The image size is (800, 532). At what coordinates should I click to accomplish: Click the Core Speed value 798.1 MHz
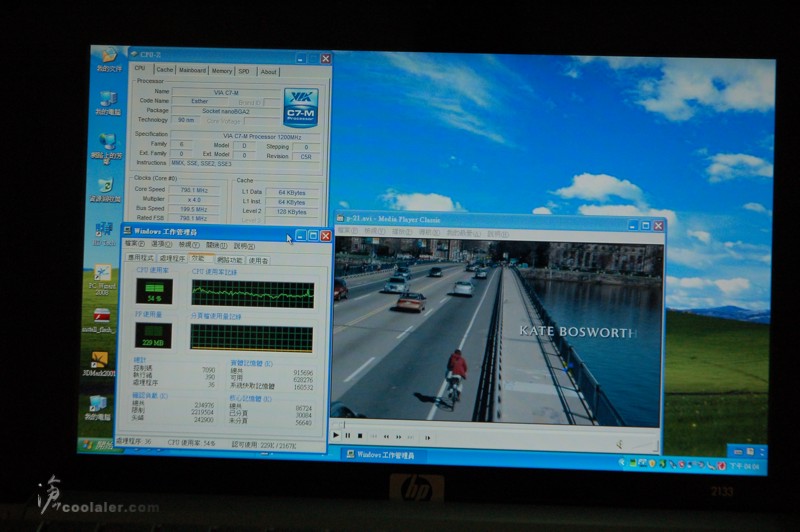click(194, 190)
